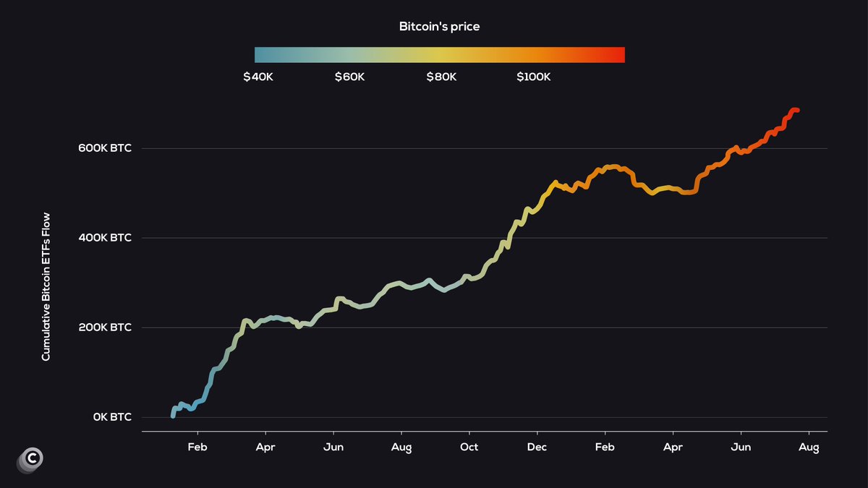Select the $40K legend label
The height and width of the screenshot is (488, 868).
tap(258, 77)
